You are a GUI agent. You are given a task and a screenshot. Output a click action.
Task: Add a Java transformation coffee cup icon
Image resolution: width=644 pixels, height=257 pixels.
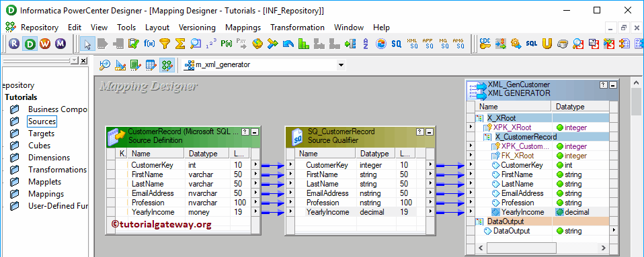(562, 44)
